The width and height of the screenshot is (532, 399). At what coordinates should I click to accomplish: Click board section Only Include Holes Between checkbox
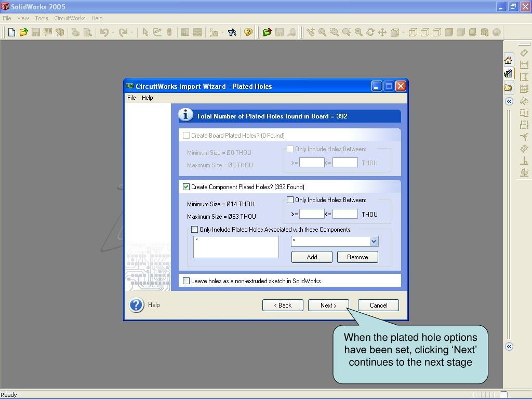point(290,149)
